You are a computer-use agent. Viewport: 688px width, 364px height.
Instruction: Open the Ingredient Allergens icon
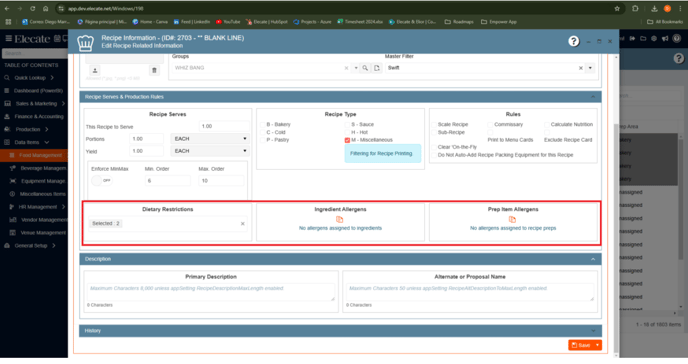pos(340,219)
